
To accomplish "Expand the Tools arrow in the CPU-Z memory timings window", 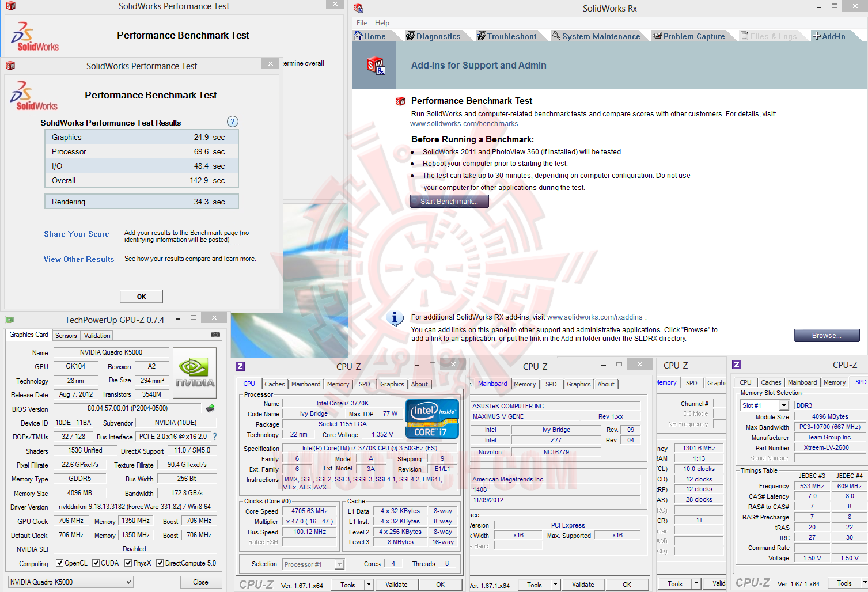I will pyautogui.click(x=696, y=583).
